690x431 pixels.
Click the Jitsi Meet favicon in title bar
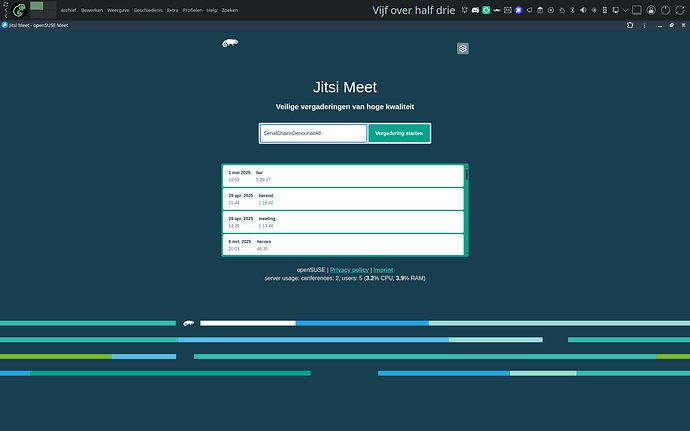[4, 25]
